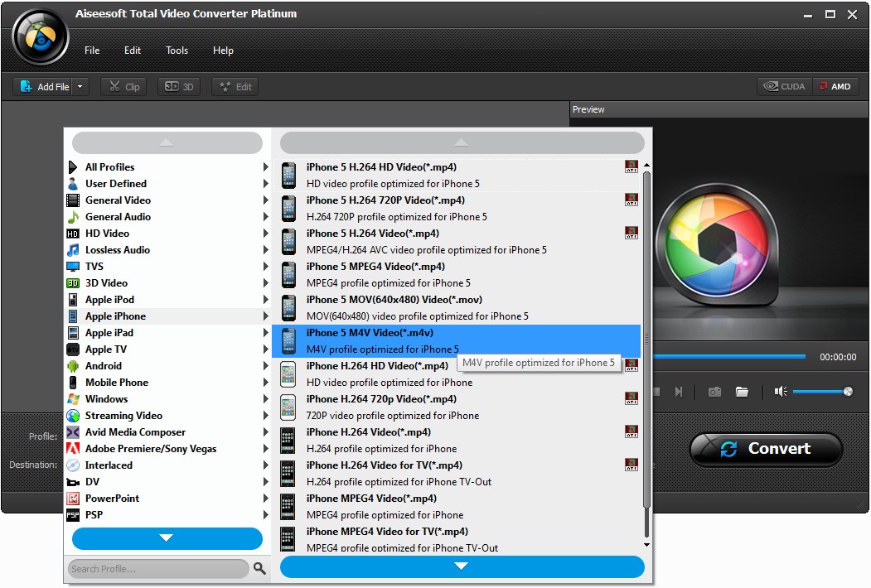The width and height of the screenshot is (871, 588).
Task: Click the General Video film icon
Action: (73, 200)
